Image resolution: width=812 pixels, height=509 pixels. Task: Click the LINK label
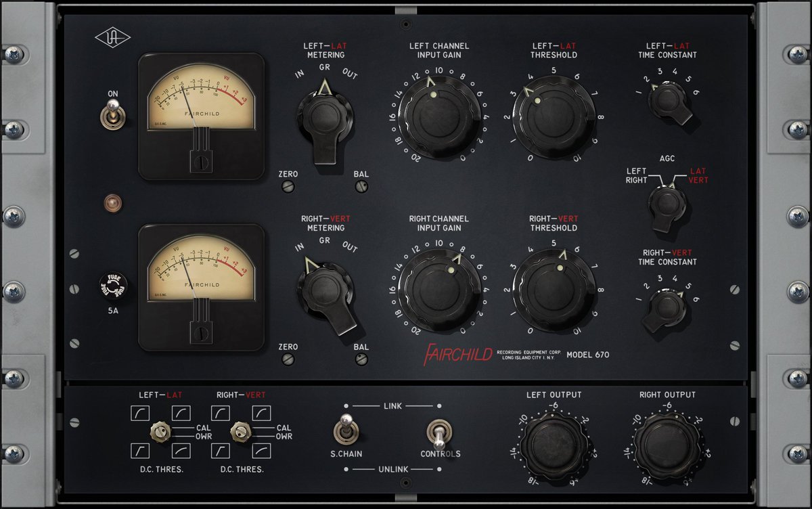(x=392, y=405)
